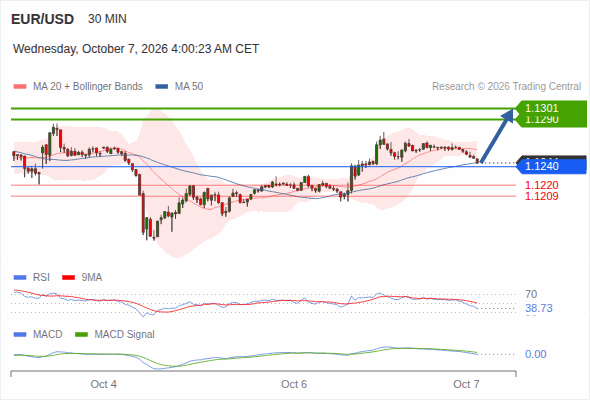Click the MACD legend label
590x400 pixels.
click(48, 334)
